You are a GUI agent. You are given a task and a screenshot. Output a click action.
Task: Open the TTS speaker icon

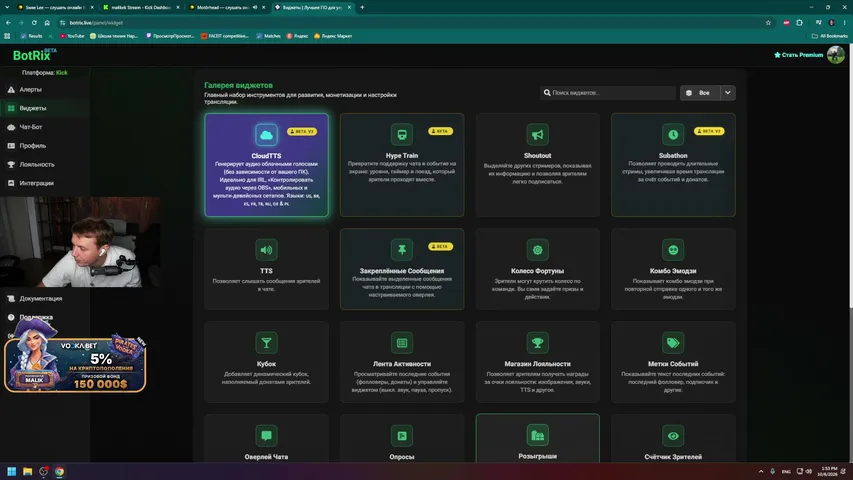point(266,250)
